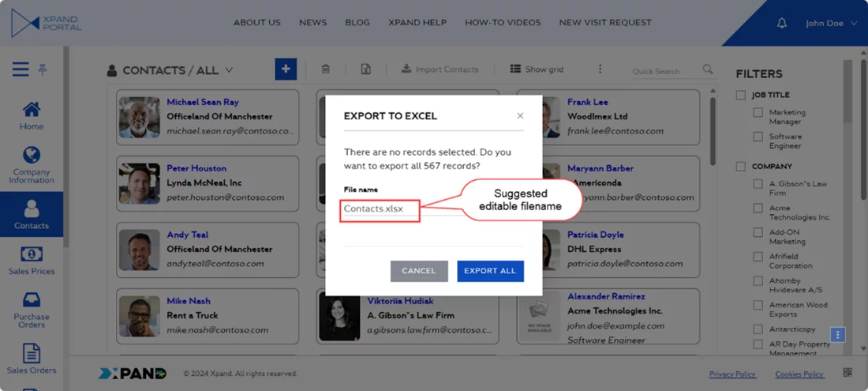This screenshot has width=868, height=391.
Task: Click the QR code icon in footer
Action: [847, 373]
